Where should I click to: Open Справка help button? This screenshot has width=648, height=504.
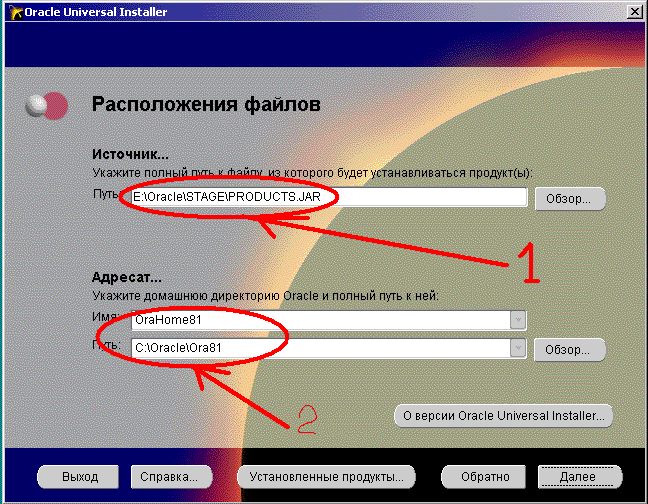pos(171,477)
